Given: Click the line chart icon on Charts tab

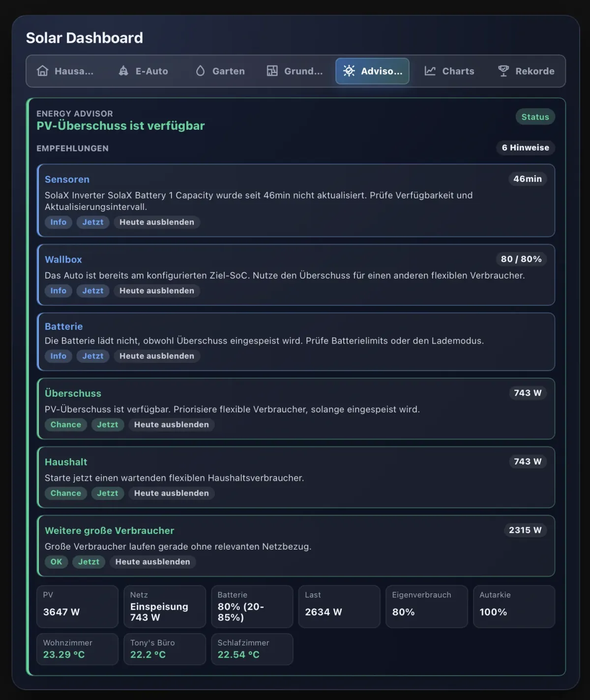Looking at the screenshot, I should point(430,71).
